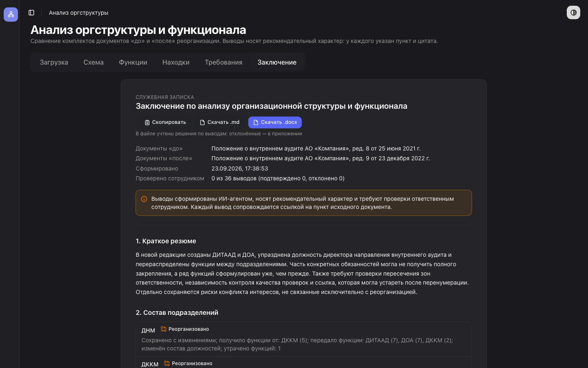Download the report via Скачать .docx
This screenshot has width=588, height=368.
pyautogui.click(x=275, y=122)
